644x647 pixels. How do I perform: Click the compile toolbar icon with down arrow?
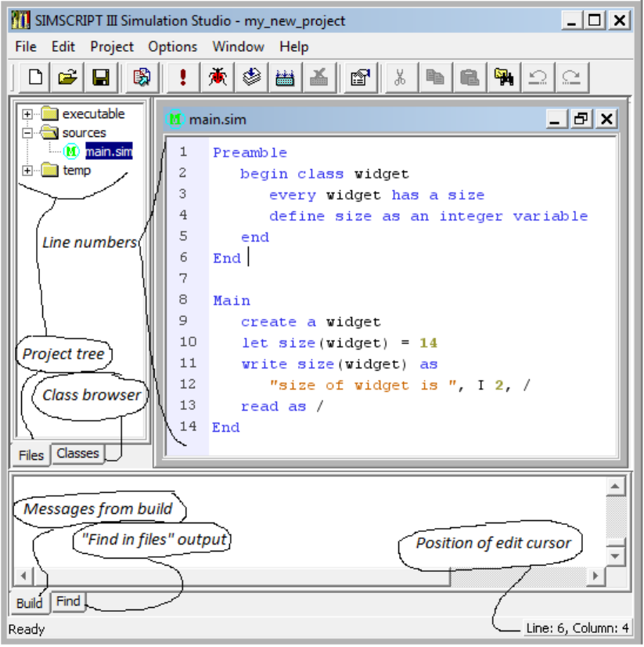(x=251, y=77)
